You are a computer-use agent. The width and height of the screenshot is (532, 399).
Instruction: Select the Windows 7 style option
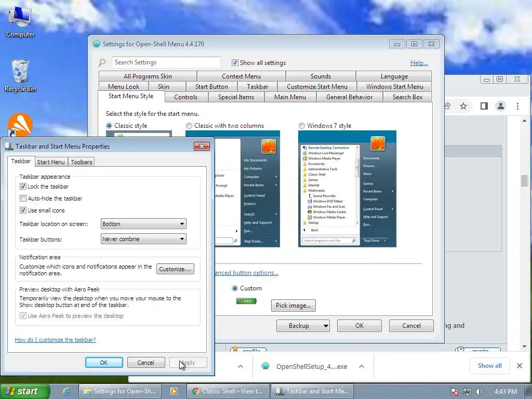click(302, 126)
